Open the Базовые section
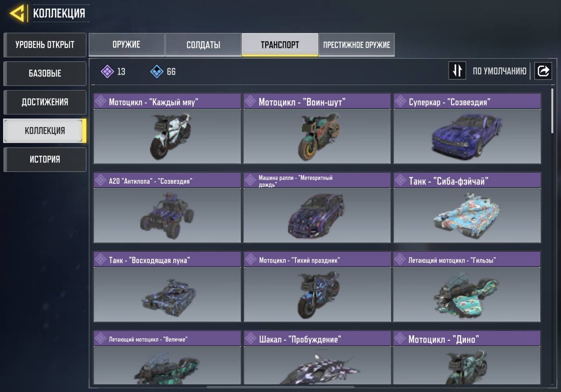Image resolution: width=561 pixels, height=392 pixels. [45, 73]
